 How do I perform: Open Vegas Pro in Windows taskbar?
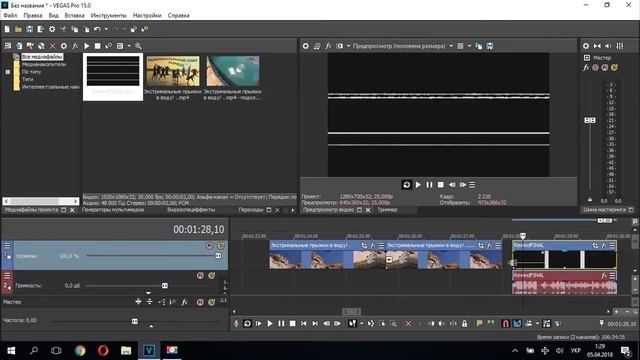click(149, 350)
